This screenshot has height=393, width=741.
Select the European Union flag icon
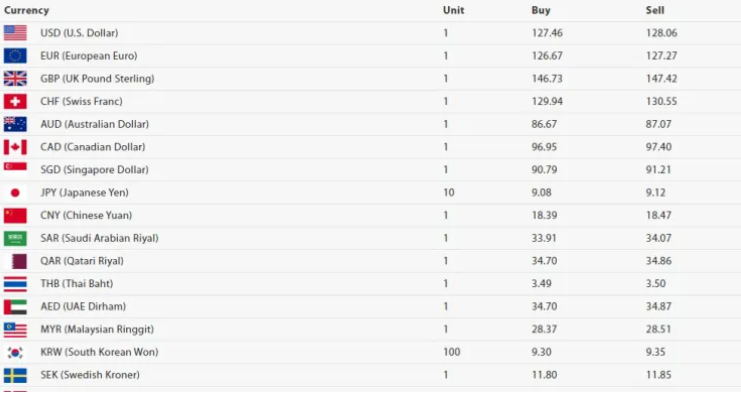[x=15, y=56]
